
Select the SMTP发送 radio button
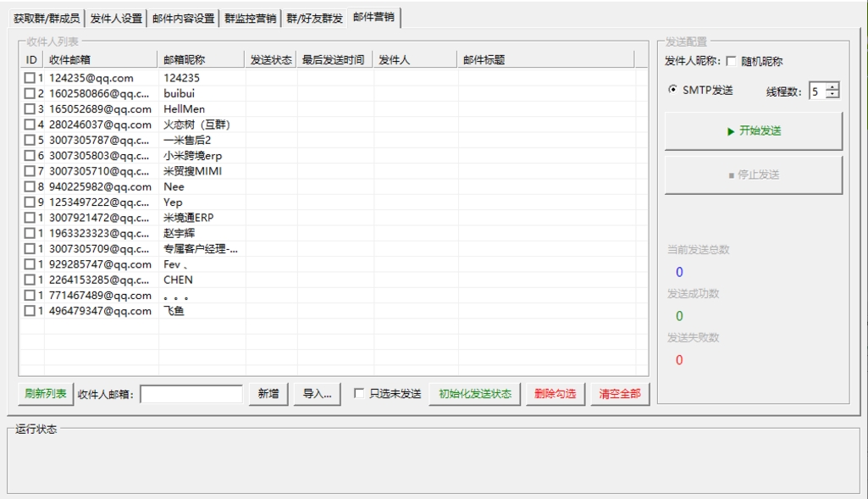tap(672, 89)
